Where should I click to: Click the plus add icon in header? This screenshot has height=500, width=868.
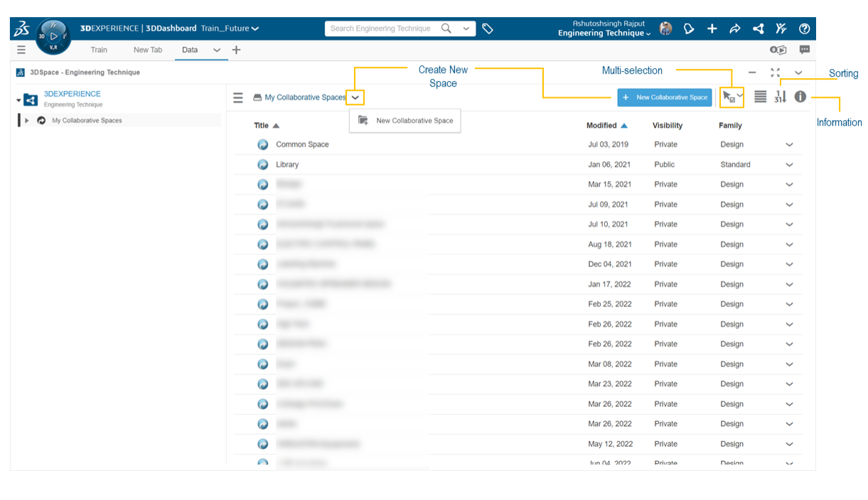coord(712,29)
